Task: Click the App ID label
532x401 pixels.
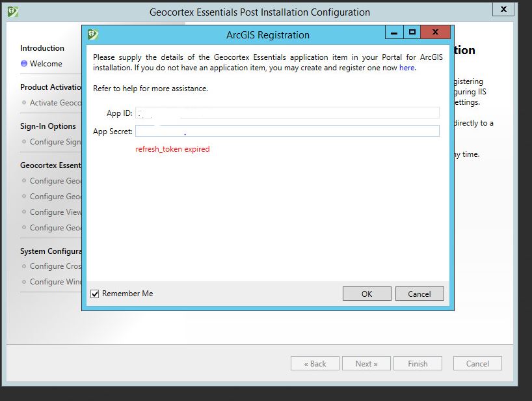Action: pos(120,113)
